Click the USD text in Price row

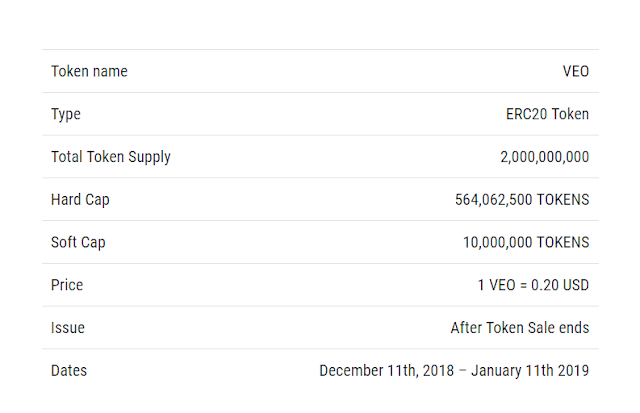[x=573, y=285]
